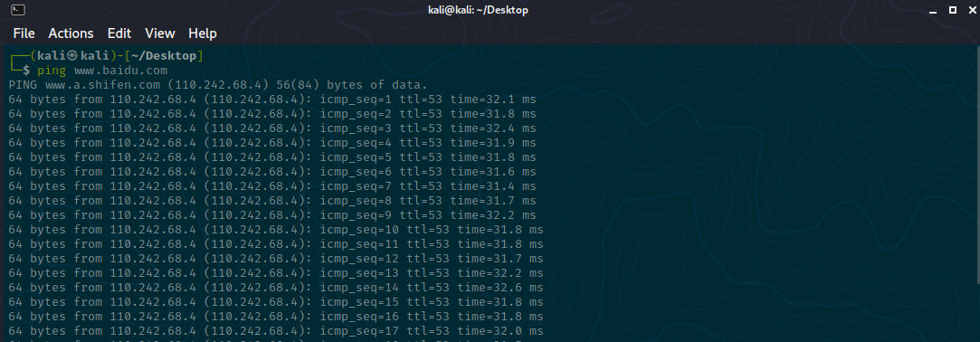
Task: Click the output line with icmp_seq=12
Action: (x=276, y=258)
